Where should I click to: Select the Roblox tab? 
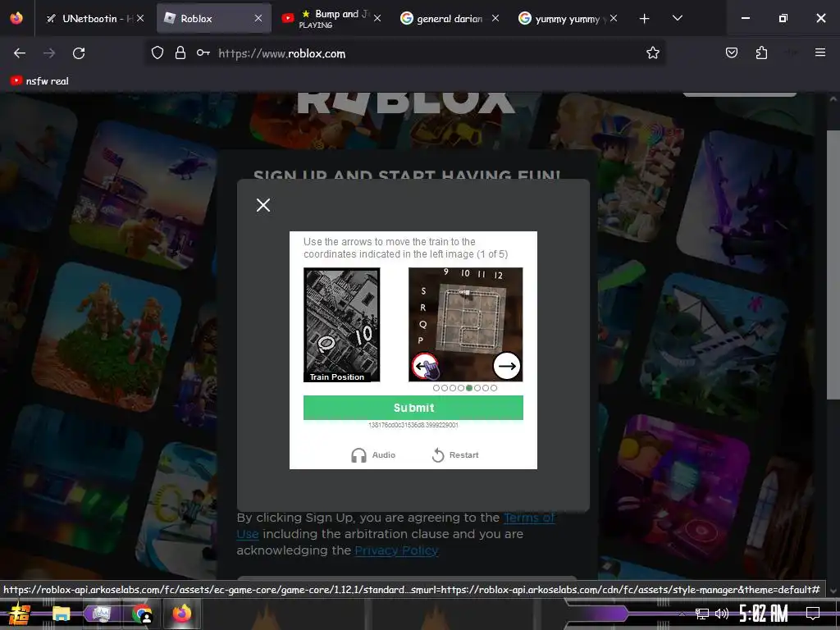[x=213, y=18]
